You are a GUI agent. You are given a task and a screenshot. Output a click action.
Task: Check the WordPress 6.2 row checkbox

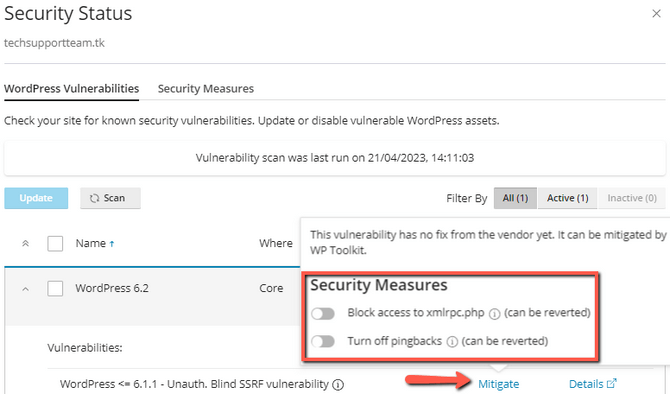[55, 288]
